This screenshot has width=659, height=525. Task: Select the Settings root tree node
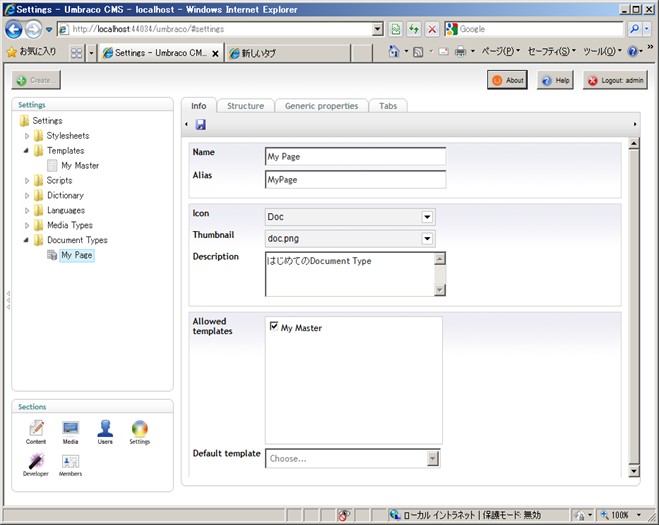47,121
